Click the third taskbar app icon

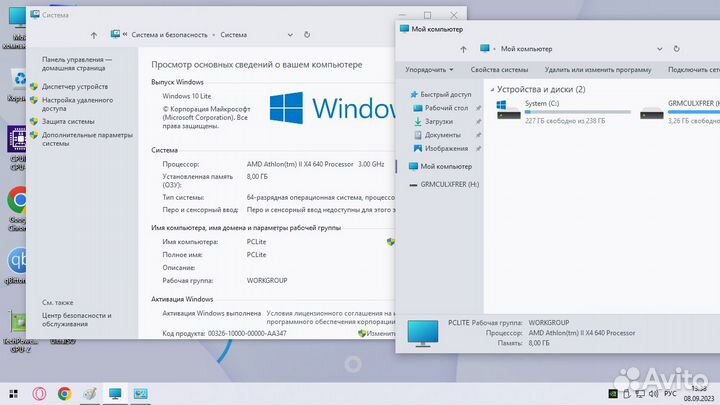click(90, 394)
